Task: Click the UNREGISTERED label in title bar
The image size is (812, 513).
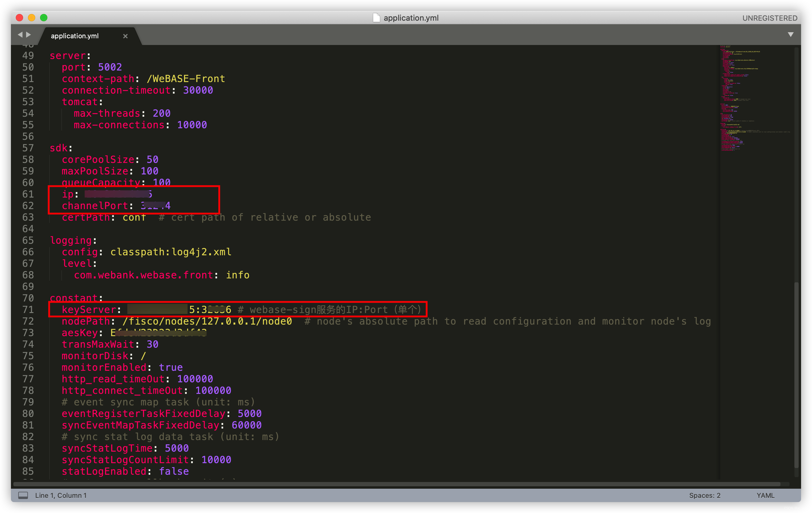Action: coord(769,18)
